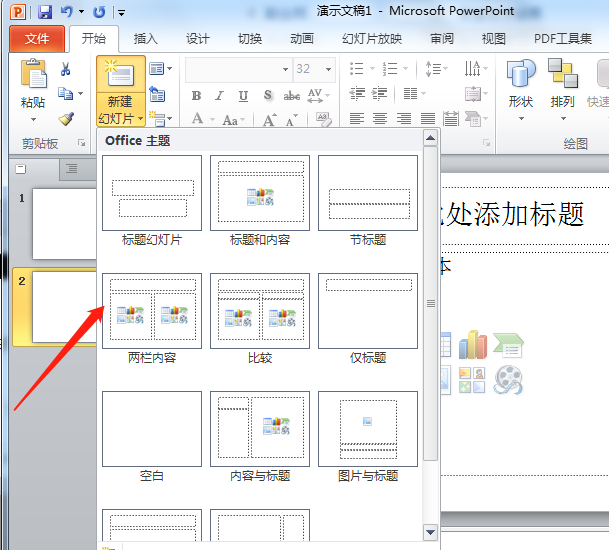609x550 pixels.
Task: Expand the numbering list dropdown arrow
Action: click(405, 69)
